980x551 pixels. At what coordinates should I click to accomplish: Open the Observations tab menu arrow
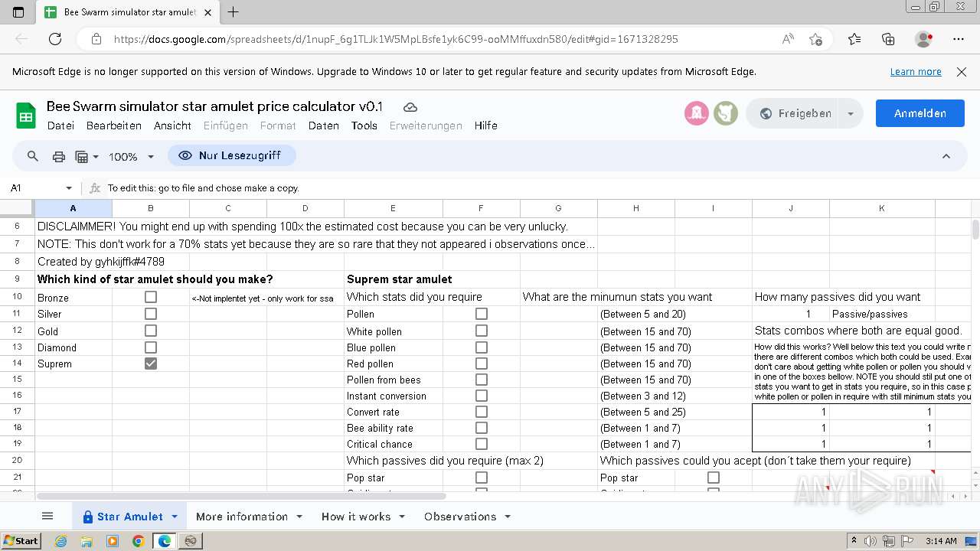508,517
